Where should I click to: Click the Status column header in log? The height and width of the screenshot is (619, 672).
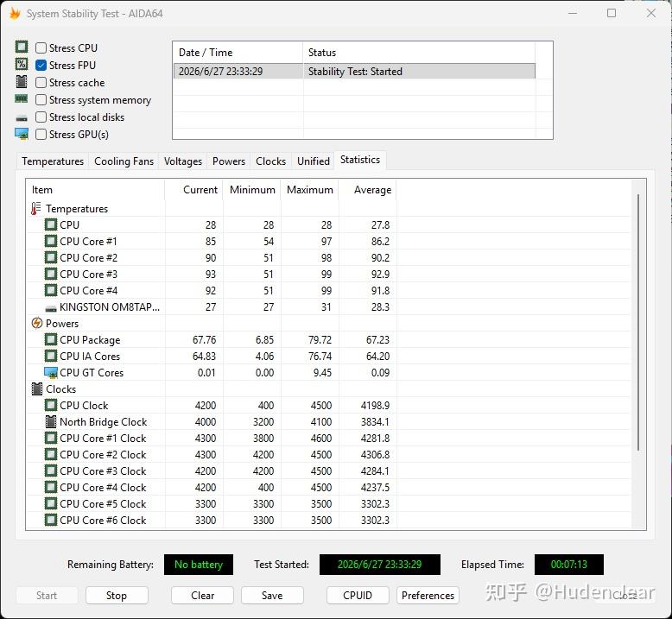(419, 53)
